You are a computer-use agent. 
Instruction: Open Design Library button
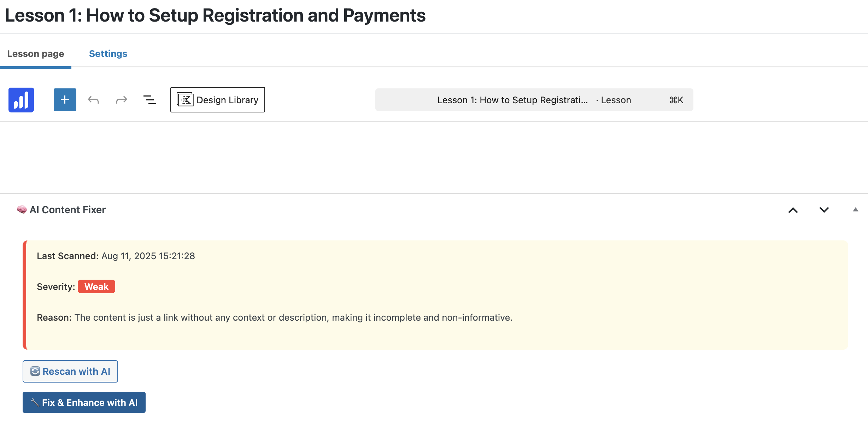click(x=218, y=100)
